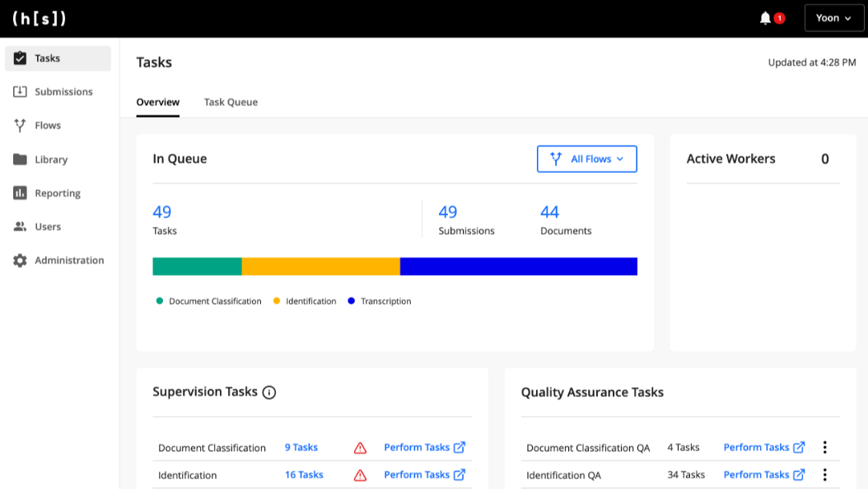Click the Reporting chart icon
The width and height of the screenshot is (868, 489).
(x=20, y=193)
